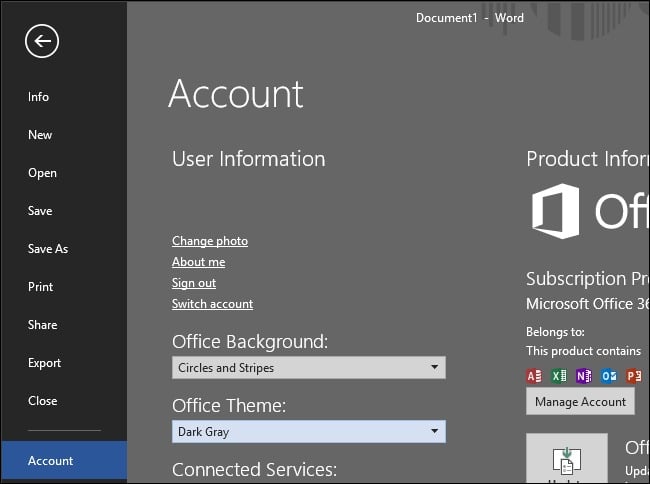Choose Print from the backstage menu
Screen dimensions: 650x484
(x=41, y=287)
